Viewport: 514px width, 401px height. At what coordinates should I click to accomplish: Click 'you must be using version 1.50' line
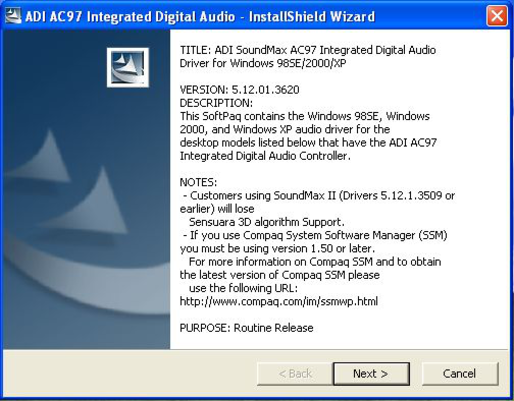[x=277, y=248]
